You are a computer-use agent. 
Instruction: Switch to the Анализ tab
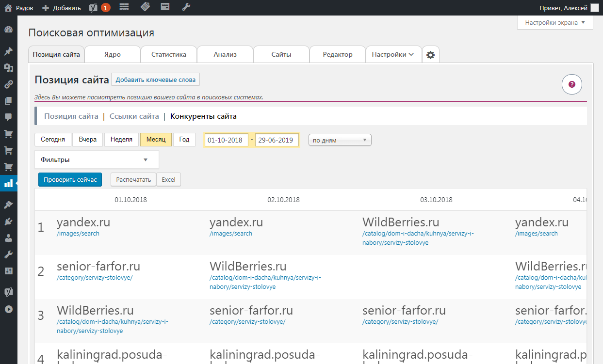(x=225, y=55)
